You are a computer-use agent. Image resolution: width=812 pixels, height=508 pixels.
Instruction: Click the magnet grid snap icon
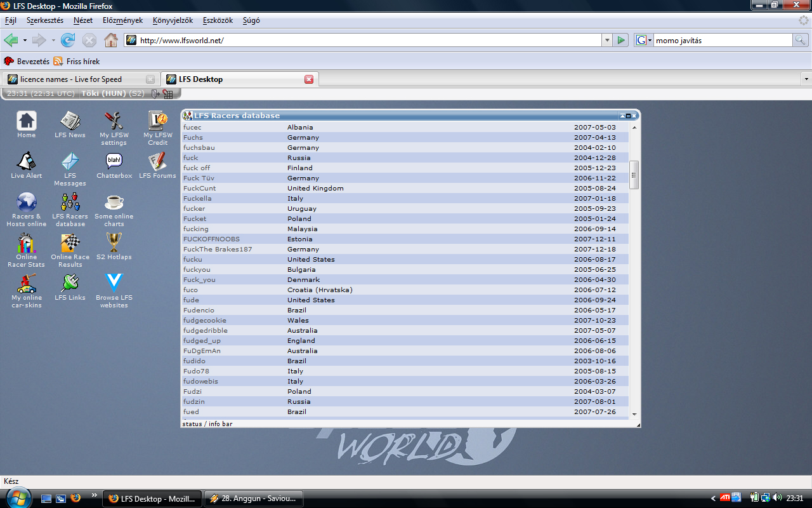tap(167, 94)
